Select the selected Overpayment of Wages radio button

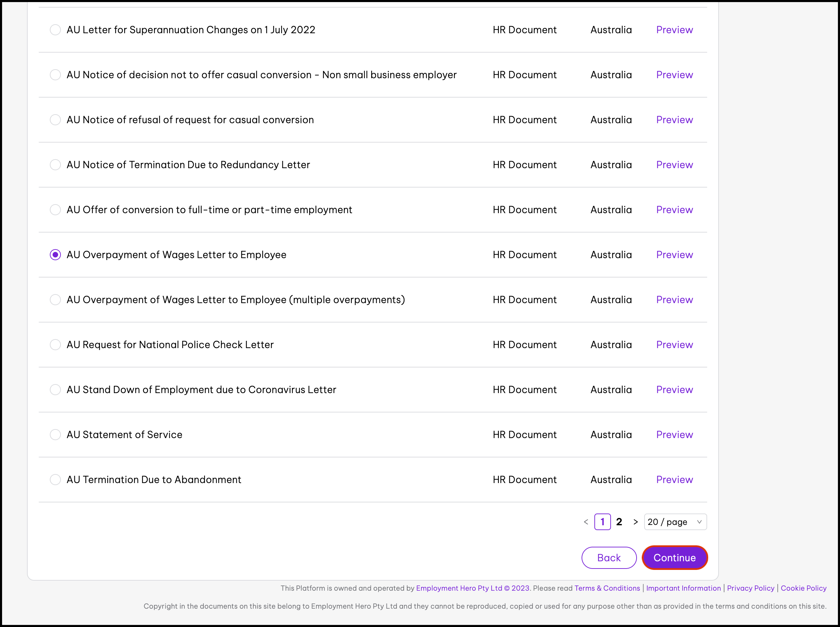click(x=55, y=255)
